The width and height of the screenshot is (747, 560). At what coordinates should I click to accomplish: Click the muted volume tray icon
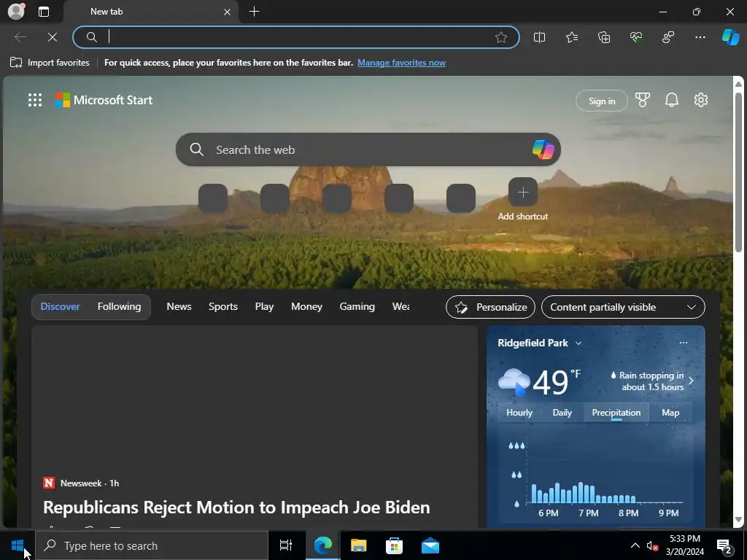pyautogui.click(x=652, y=545)
